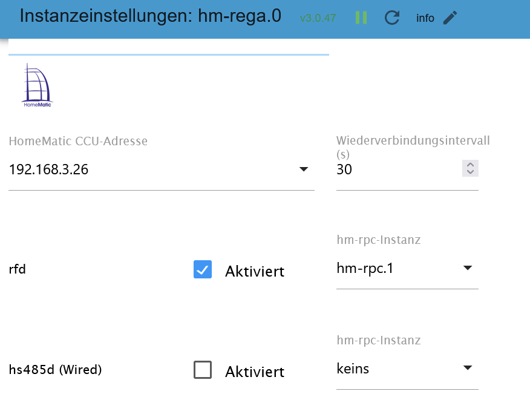Click the Aktiviert label next to hs485d
The width and height of the screenshot is (530, 420).
[x=255, y=372]
